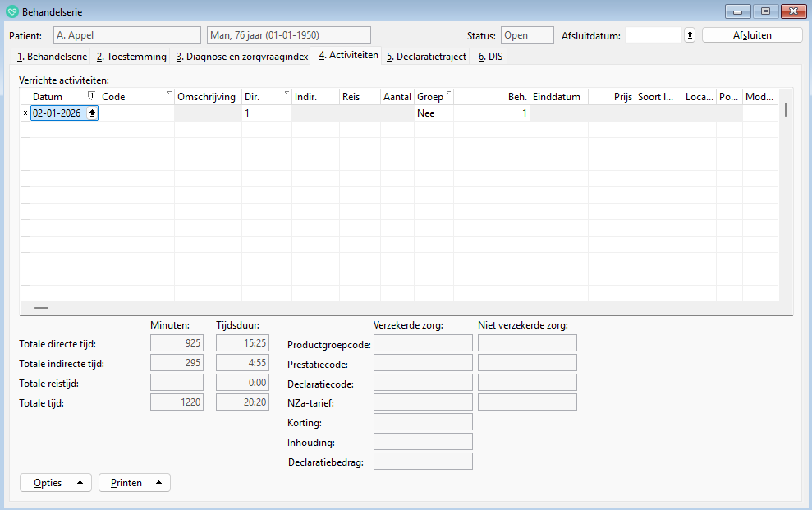Click the new-row asterisk row selector
The height and width of the screenshot is (510, 812).
point(25,113)
